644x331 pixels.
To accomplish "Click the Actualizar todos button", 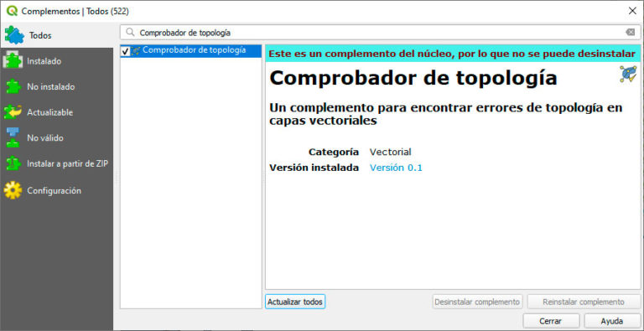I will pos(295,302).
